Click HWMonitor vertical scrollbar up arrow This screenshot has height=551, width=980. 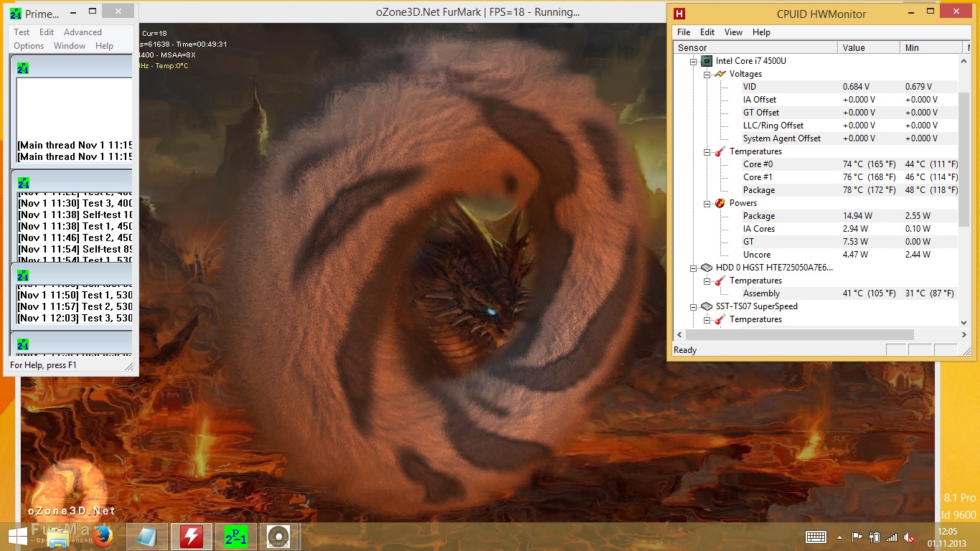(x=964, y=60)
